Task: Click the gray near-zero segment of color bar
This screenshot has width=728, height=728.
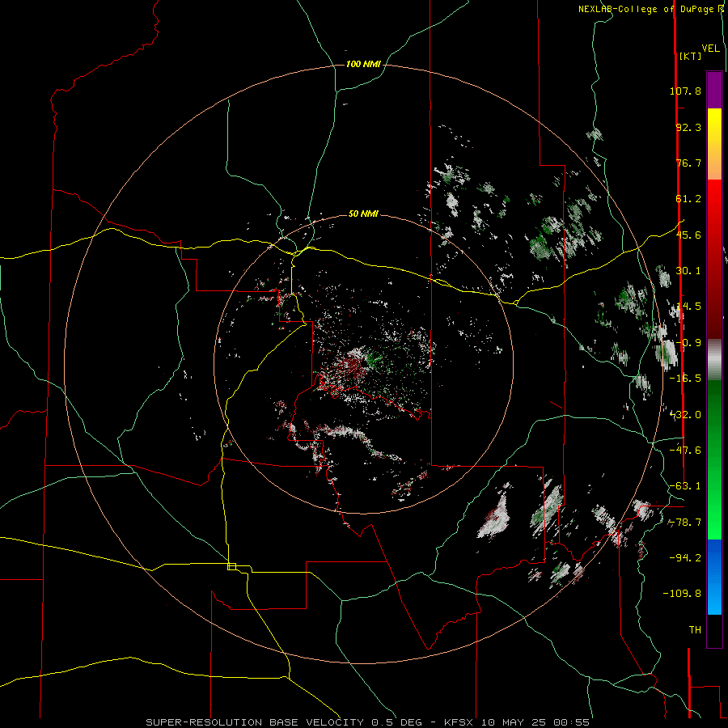Action: click(x=714, y=359)
